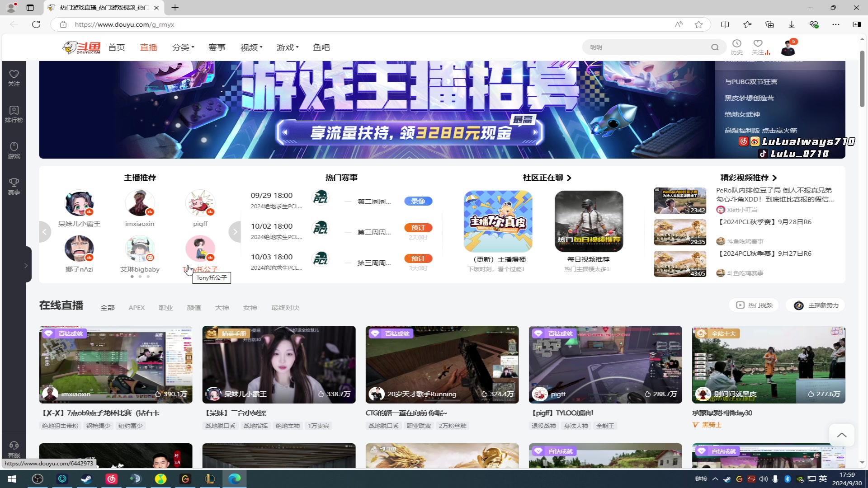Show previous recommended streamers arrow
Image resolution: width=868 pixels, height=488 pixels.
(45, 232)
